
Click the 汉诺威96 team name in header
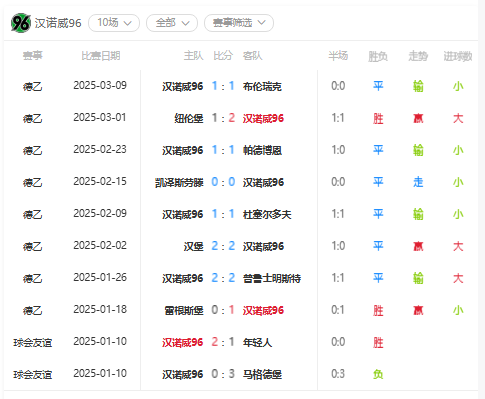58,23
